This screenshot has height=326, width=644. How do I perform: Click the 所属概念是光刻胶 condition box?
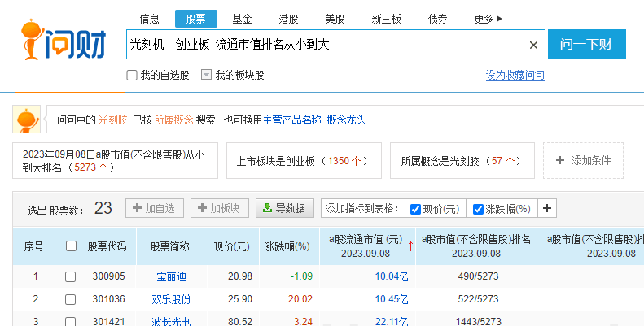click(462, 160)
